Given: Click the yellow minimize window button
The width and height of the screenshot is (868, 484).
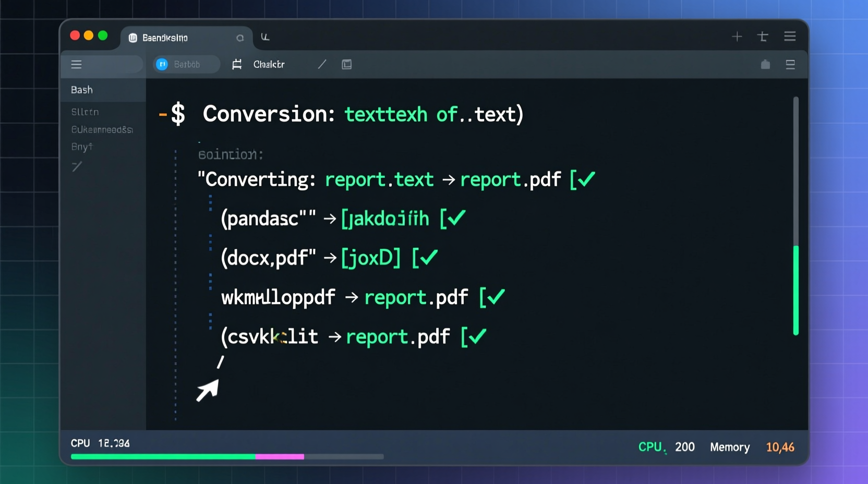Looking at the screenshot, I should (x=89, y=35).
